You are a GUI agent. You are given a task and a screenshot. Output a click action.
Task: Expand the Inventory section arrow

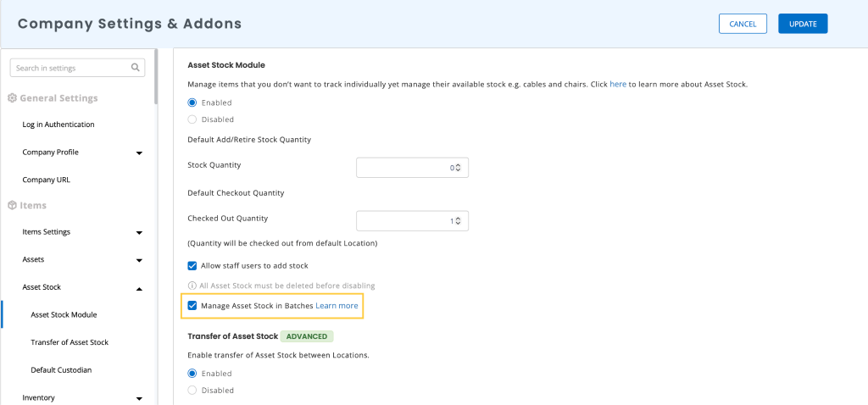140,398
